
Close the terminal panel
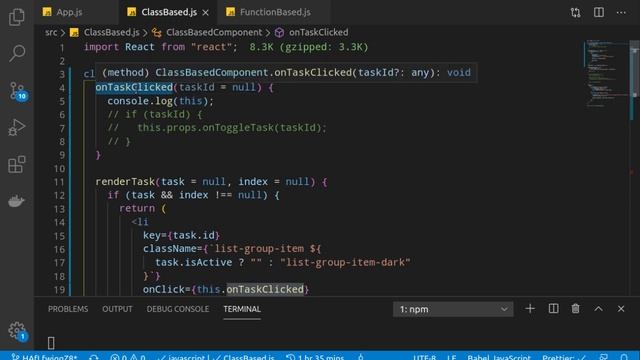[621, 309]
